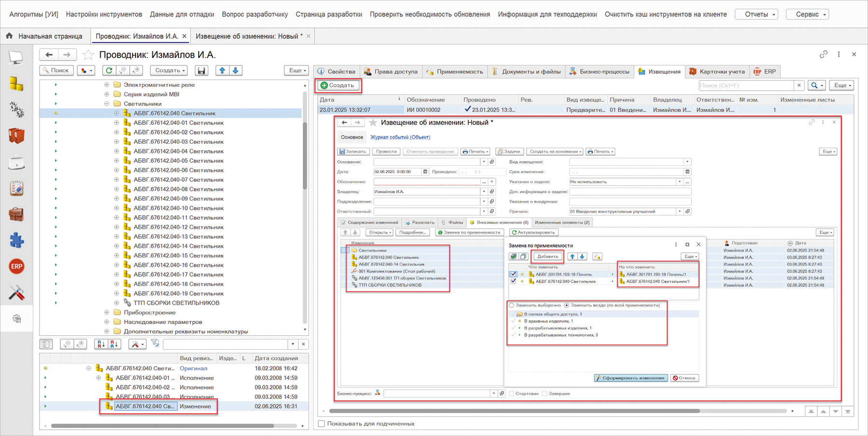Click the ERP red circle sidebar icon

click(x=16, y=266)
